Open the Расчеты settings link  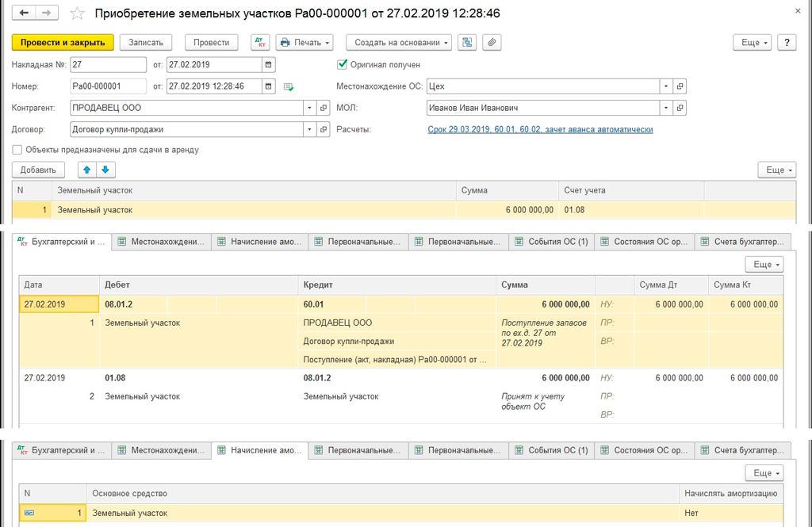pos(540,129)
